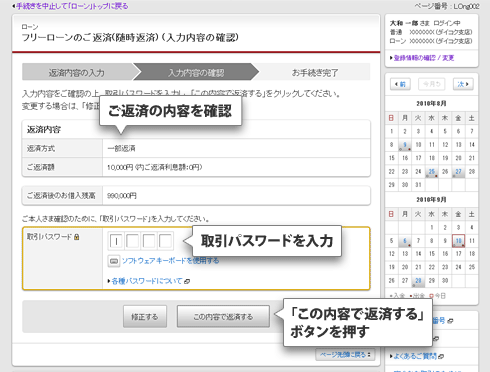
Task: Select the 返済内容の入力 step
Action: 77,72
